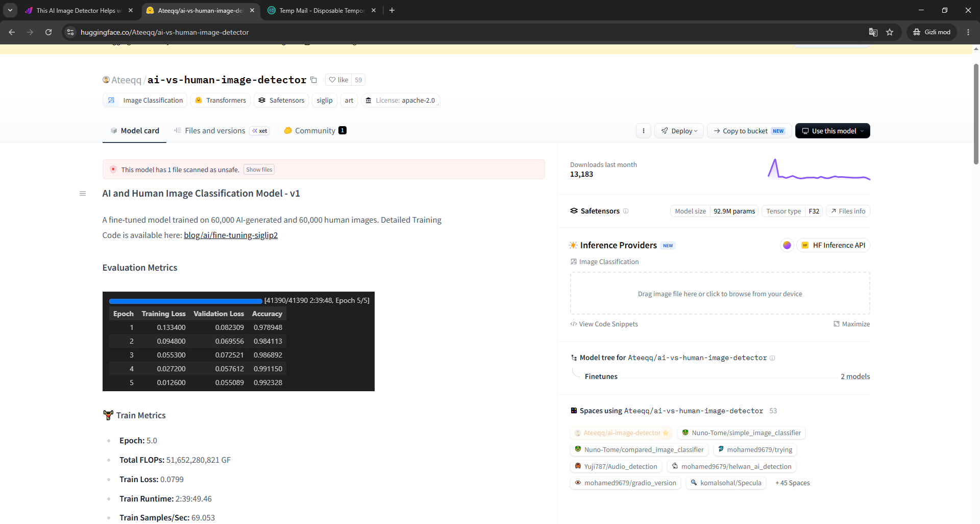Screen dimensions: 980x524
Task: Open the tab search dropdown arrow
Action: click(x=10, y=10)
